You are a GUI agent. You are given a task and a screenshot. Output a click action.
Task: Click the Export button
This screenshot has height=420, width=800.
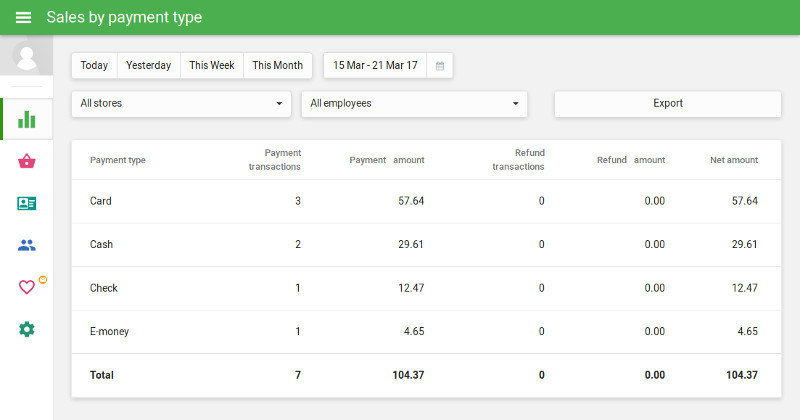coord(667,103)
